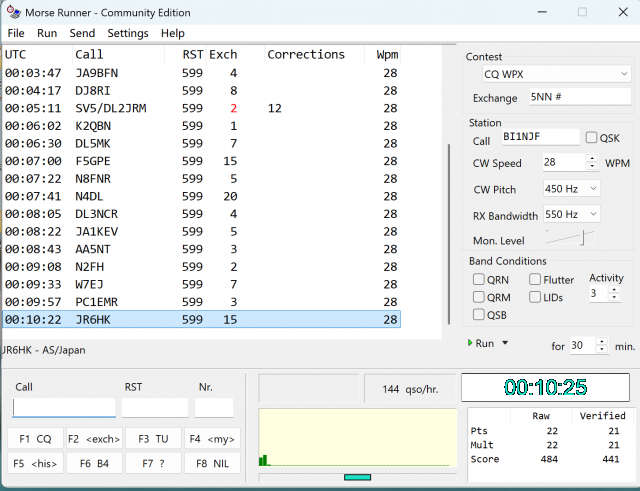Decrease CW Speed with down arrow
Image resolution: width=640 pixels, height=491 pixels.
click(592, 166)
